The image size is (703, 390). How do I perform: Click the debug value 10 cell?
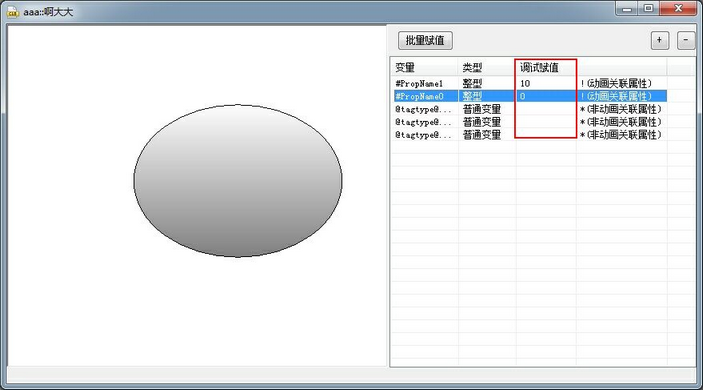pos(546,83)
